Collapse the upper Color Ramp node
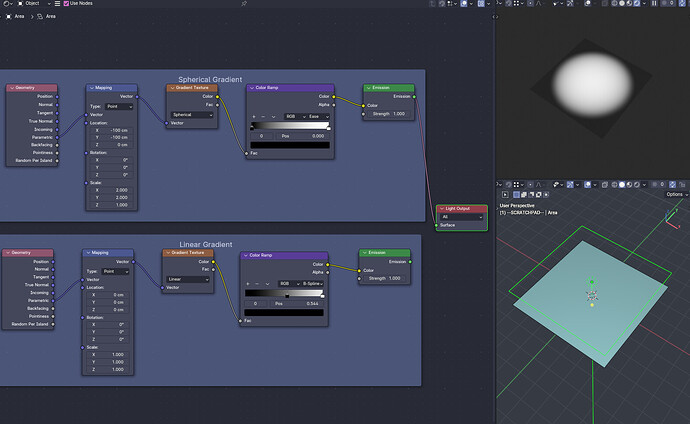690x424 pixels. click(x=252, y=88)
